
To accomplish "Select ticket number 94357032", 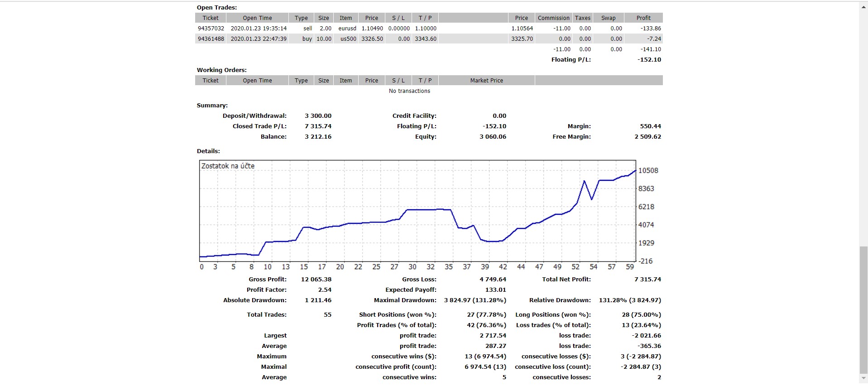I will tap(211, 29).
